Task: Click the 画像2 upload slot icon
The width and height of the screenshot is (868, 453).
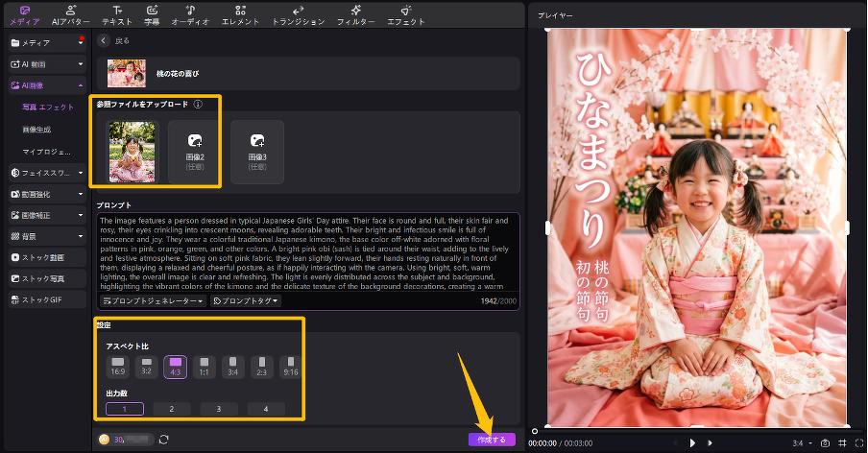Action: tap(195, 140)
